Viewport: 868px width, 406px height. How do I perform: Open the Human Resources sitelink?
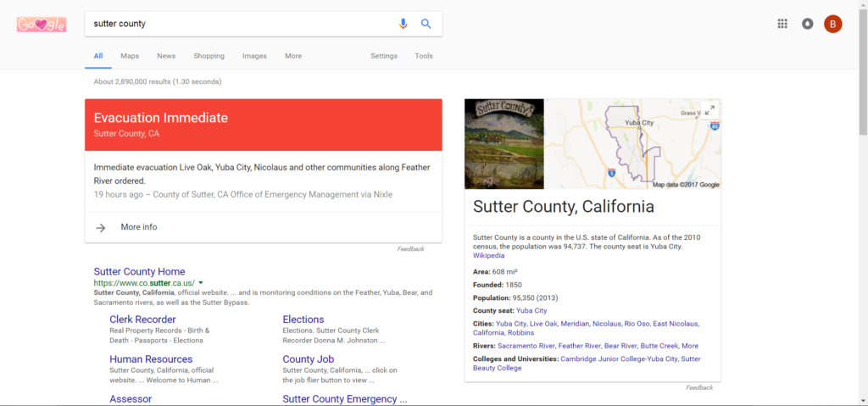pos(151,359)
